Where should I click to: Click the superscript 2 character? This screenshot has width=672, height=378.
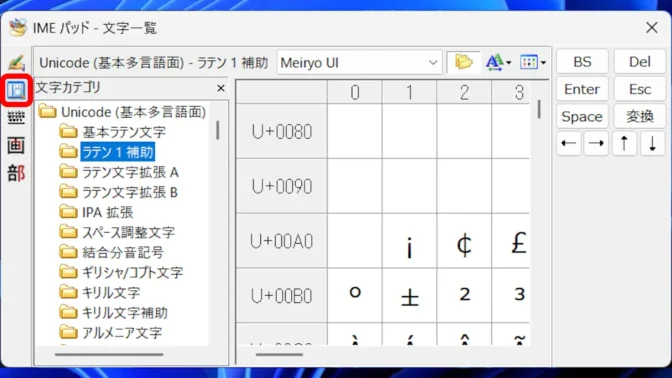(464, 296)
